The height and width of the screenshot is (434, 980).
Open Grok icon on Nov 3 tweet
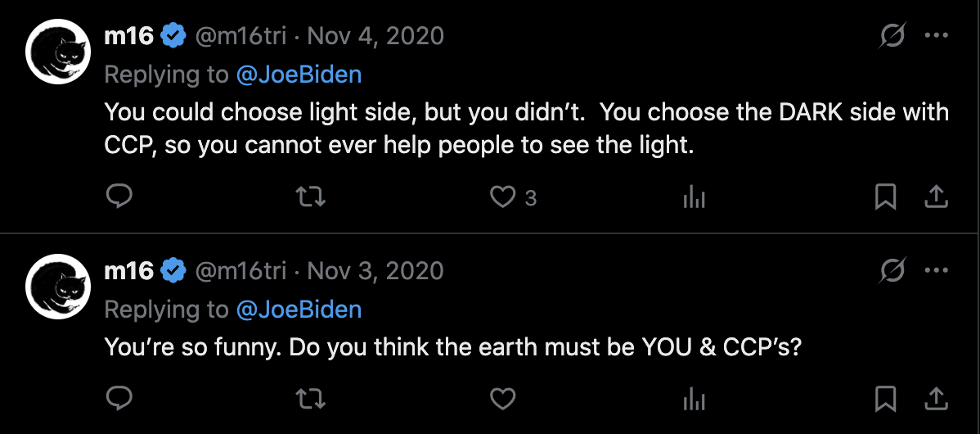click(893, 270)
